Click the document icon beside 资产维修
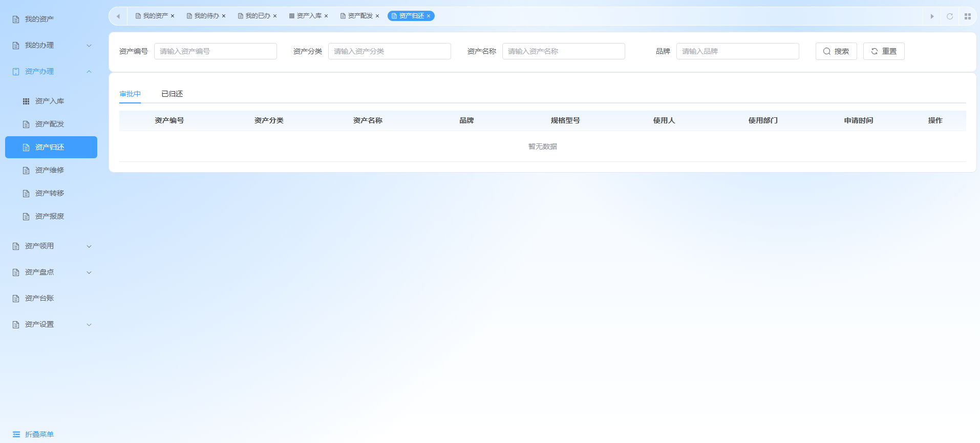This screenshot has height=443, width=980. tap(26, 171)
